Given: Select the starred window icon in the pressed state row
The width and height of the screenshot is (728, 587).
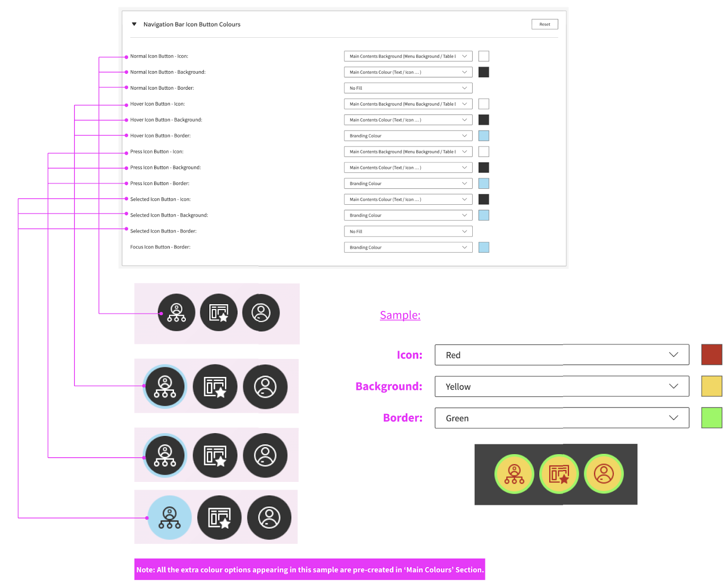Looking at the screenshot, I should [215, 455].
